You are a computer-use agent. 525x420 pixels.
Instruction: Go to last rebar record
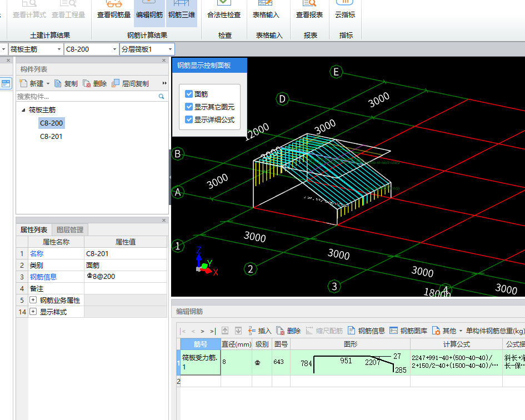point(213,331)
